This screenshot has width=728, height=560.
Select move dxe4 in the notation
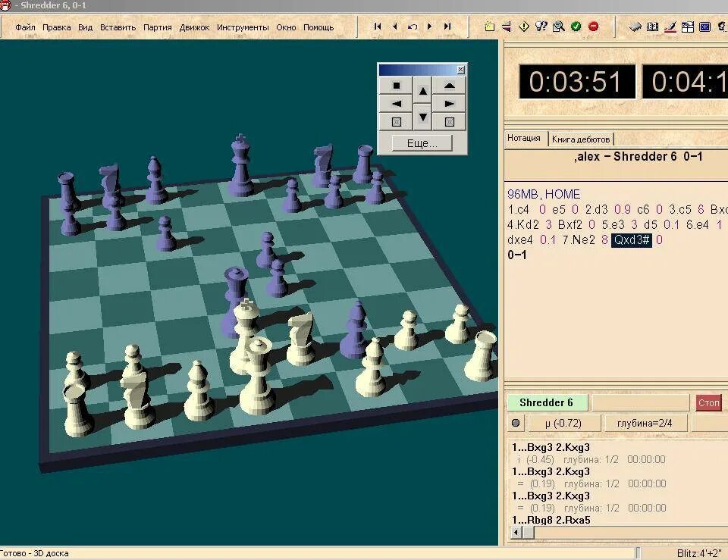point(520,240)
